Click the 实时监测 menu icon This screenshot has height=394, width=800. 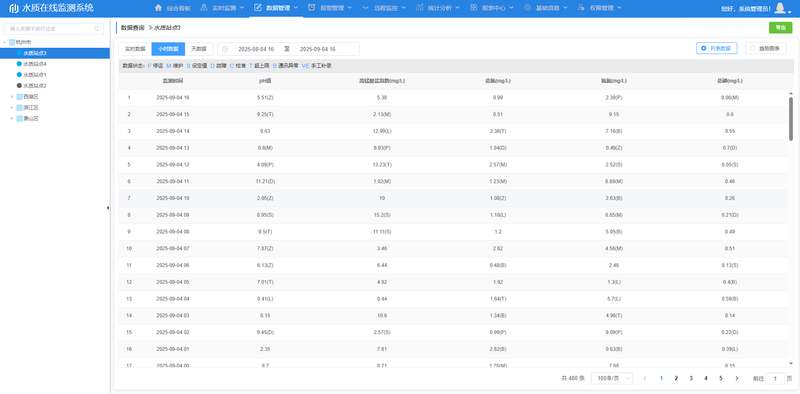pos(204,8)
